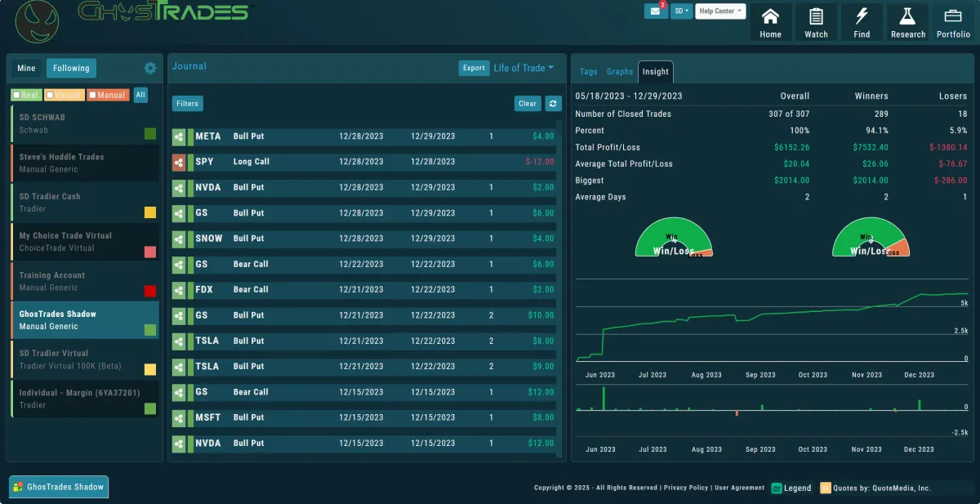Toggle the Virtual accounts checkbox
Screen dimensions: 980x504
pyautogui.click(x=50, y=96)
